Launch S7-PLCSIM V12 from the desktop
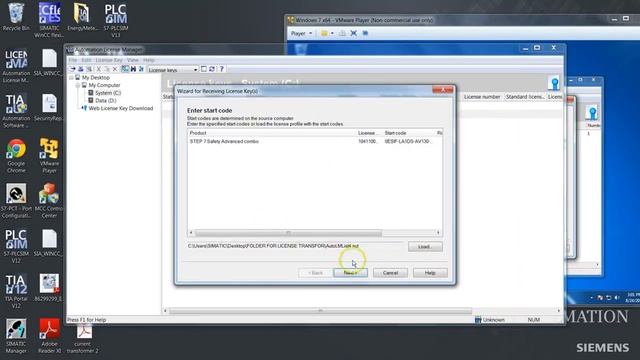The height and width of the screenshot is (360, 640). 16,246
